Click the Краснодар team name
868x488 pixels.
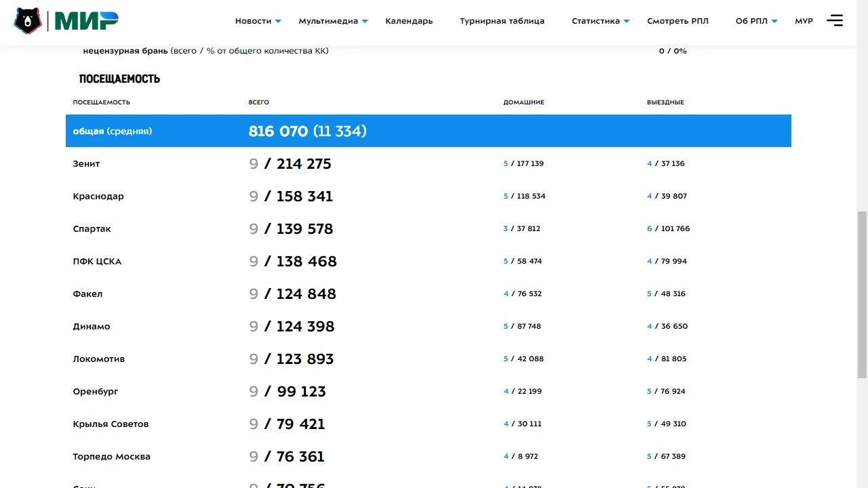tap(98, 196)
